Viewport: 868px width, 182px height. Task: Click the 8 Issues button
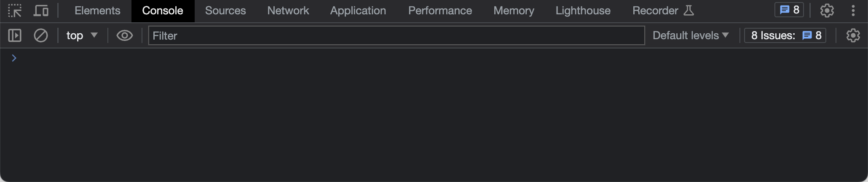click(x=785, y=35)
